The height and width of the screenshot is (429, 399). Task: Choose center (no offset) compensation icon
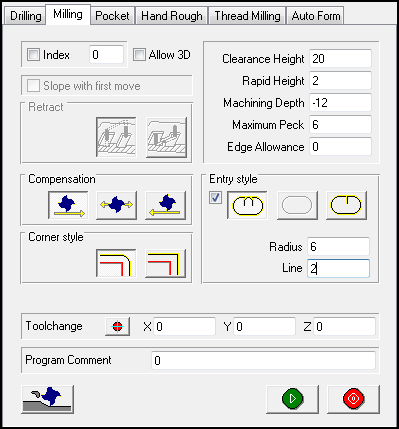click(116, 205)
